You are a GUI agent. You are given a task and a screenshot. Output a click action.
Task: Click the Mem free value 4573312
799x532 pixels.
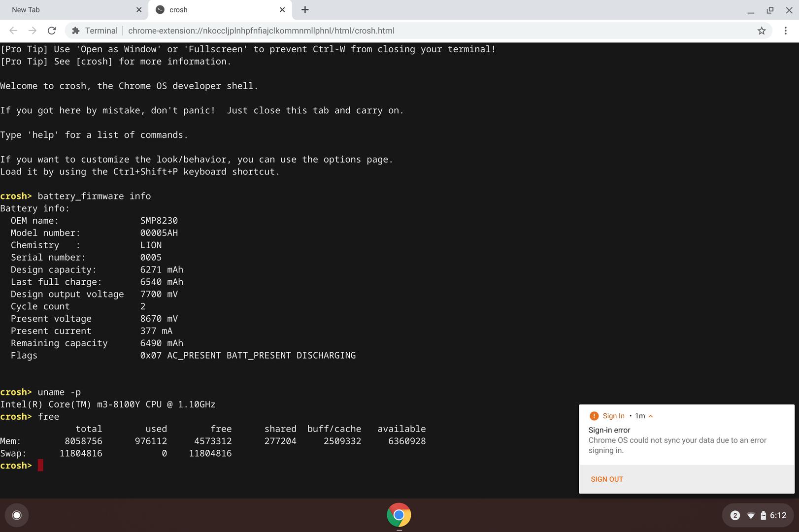213,441
